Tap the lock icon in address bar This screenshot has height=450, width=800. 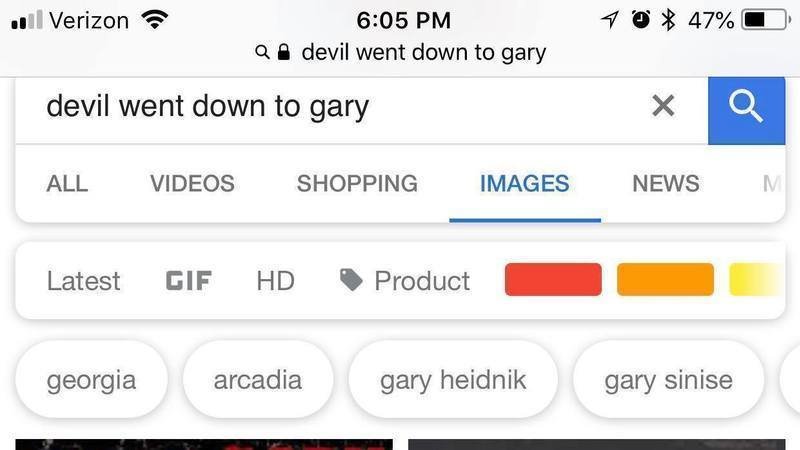click(x=284, y=52)
